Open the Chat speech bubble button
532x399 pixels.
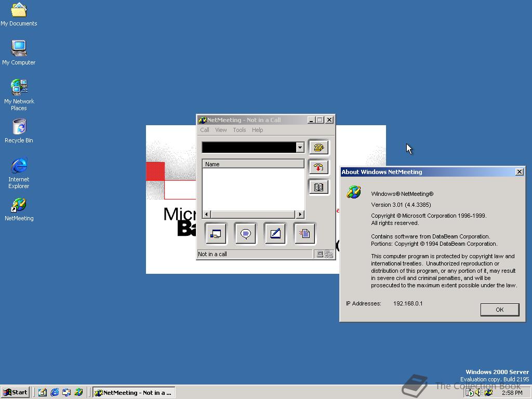245,233
